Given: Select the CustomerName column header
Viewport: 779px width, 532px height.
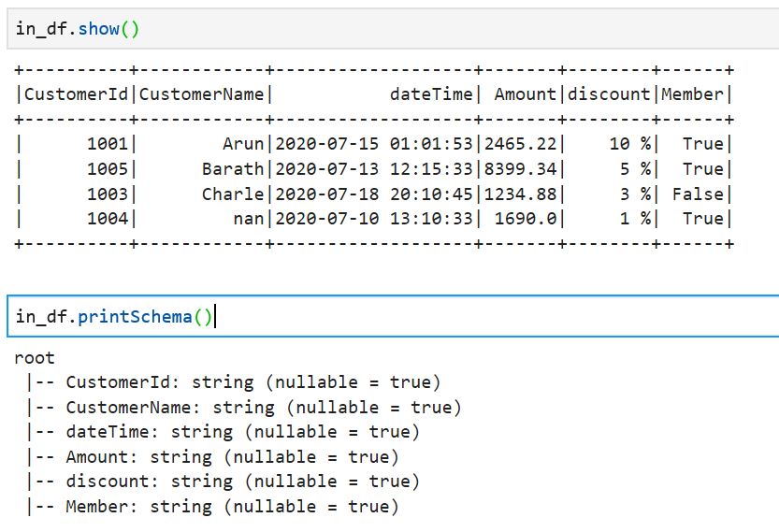Looking at the screenshot, I should click(x=201, y=93).
